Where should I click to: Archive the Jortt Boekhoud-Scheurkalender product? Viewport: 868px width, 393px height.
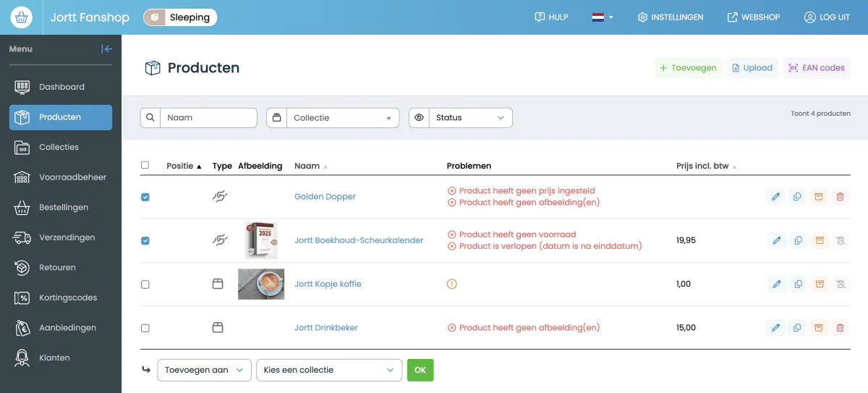(x=819, y=240)
